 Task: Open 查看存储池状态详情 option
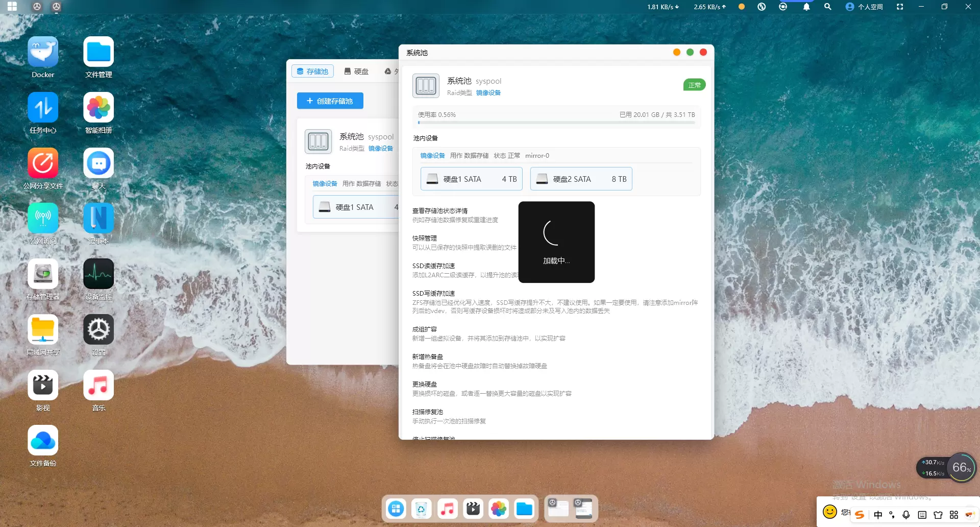coord(440,211)
